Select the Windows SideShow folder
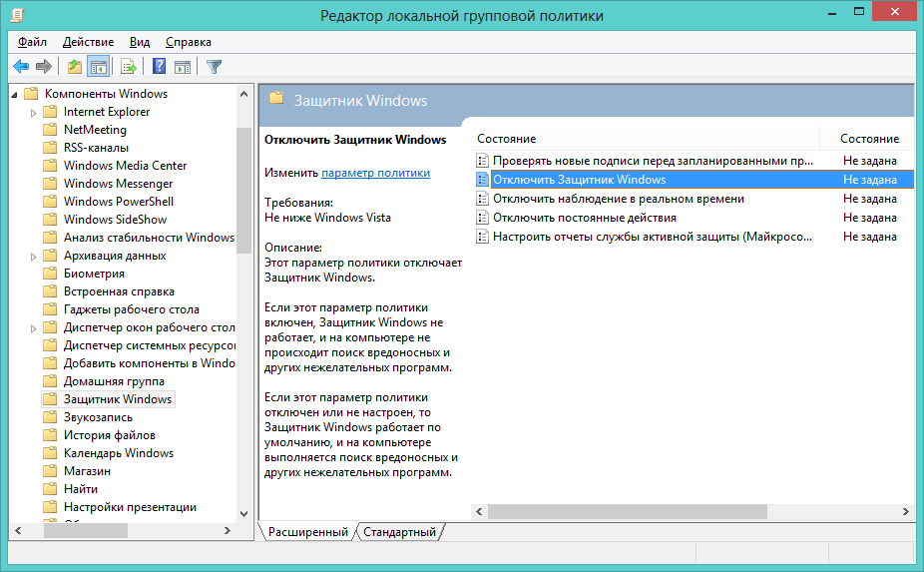The image size is (924, 572). click(115, 220)
